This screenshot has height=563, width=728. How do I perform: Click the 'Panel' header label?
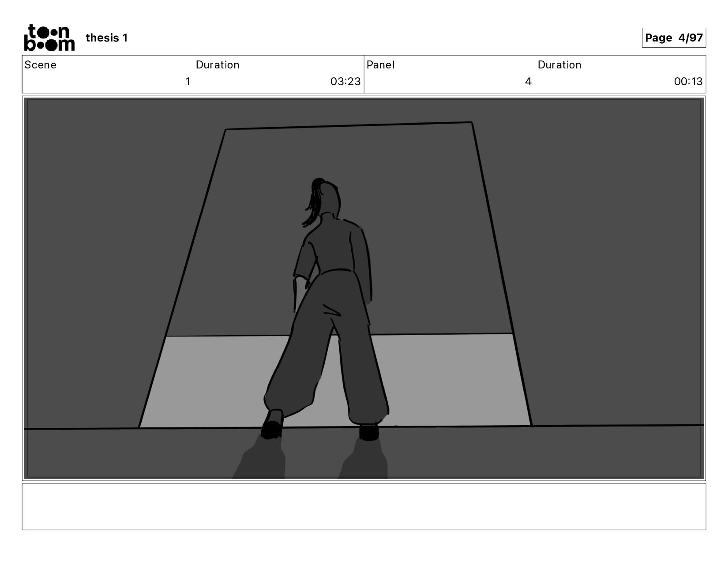[380, 65]
